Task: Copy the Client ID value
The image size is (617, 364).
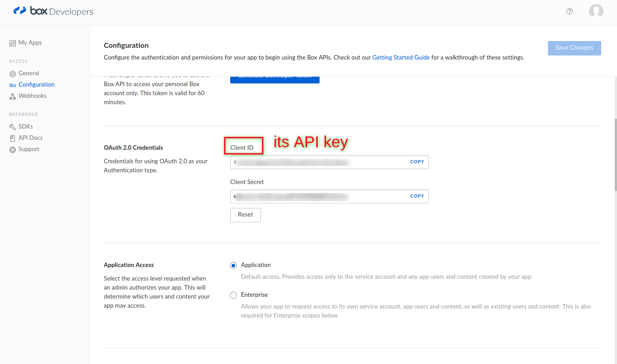Action: tap(417, 162)
